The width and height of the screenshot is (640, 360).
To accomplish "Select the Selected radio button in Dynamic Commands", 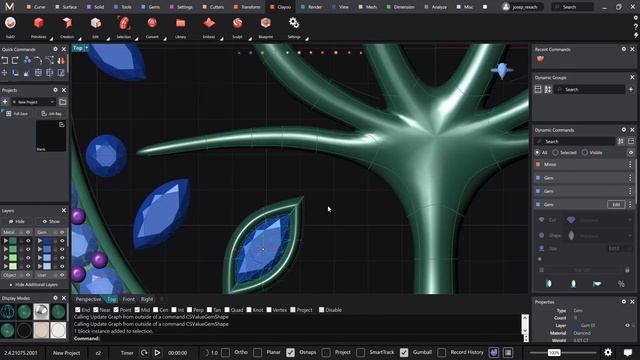I will [556, 152].
